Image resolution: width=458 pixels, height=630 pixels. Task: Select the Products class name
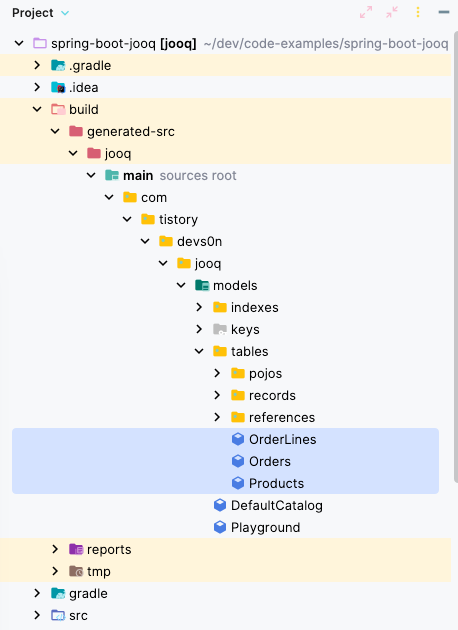276,483
